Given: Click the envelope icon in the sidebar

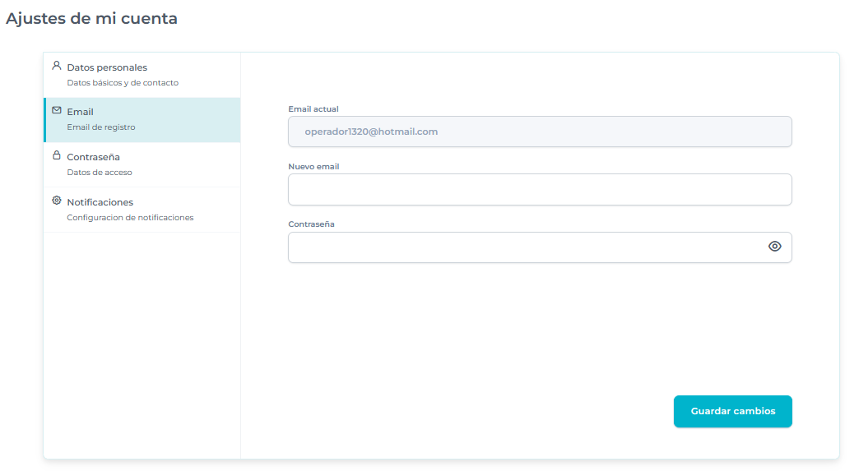Looking at the screenshot, I should tap(57, 110).
